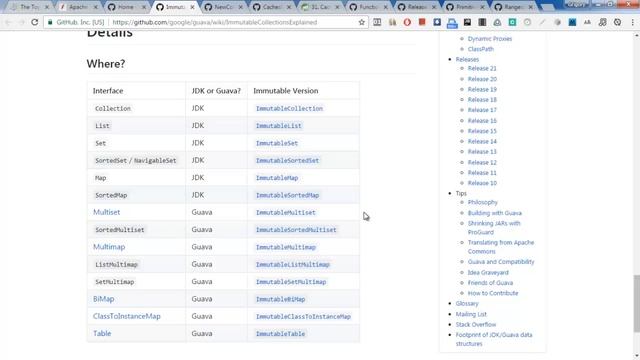Click the forward navigation arrow
Viewport: 640px width, 360px height.
tap(21, 22)
